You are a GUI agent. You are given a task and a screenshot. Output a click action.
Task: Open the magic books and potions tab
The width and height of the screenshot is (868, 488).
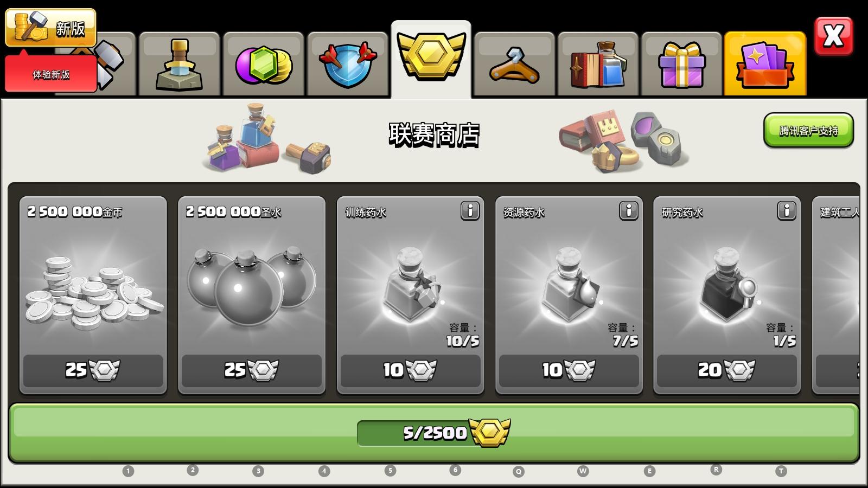(598, 65)
